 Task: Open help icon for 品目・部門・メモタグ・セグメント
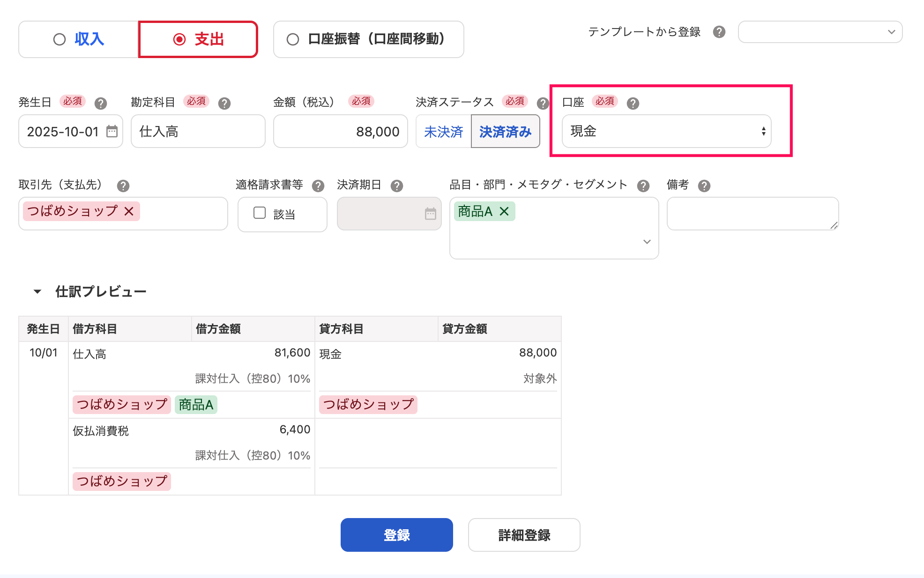(643, 186)
